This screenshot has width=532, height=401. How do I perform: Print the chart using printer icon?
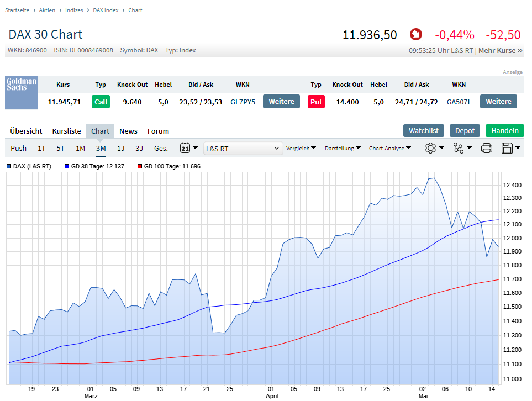(x=486, y=148)
